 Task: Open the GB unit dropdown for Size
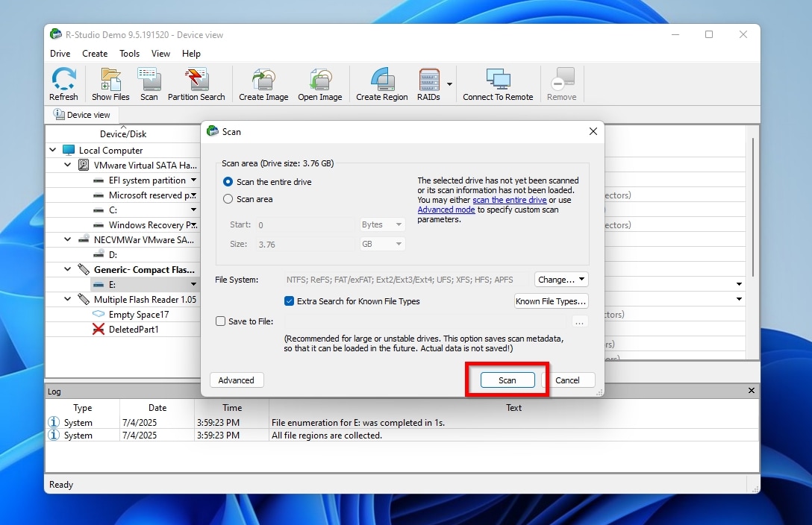click(382, 244)
